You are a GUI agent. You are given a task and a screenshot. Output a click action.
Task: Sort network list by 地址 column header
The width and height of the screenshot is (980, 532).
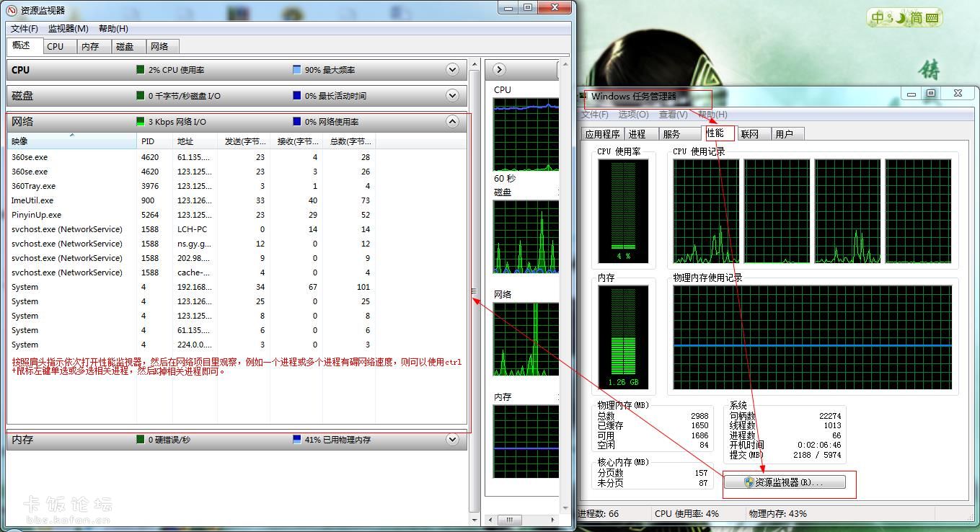coord(195,141)
